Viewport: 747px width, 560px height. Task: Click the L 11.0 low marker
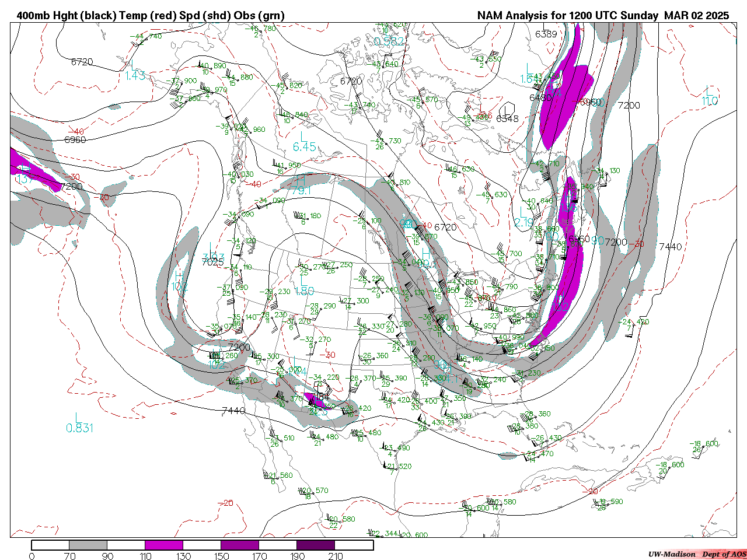(710, 96)
